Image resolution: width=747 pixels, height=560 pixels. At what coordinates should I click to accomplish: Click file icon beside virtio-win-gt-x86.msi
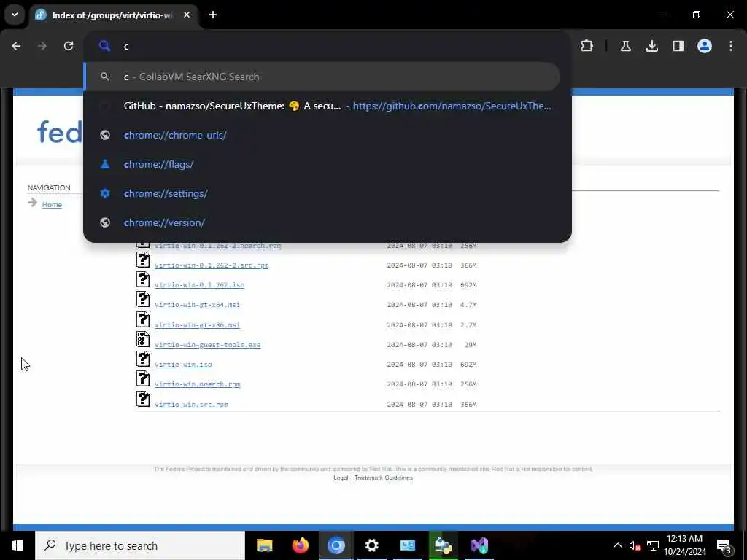pyautogui.click(x=143, y=319)
